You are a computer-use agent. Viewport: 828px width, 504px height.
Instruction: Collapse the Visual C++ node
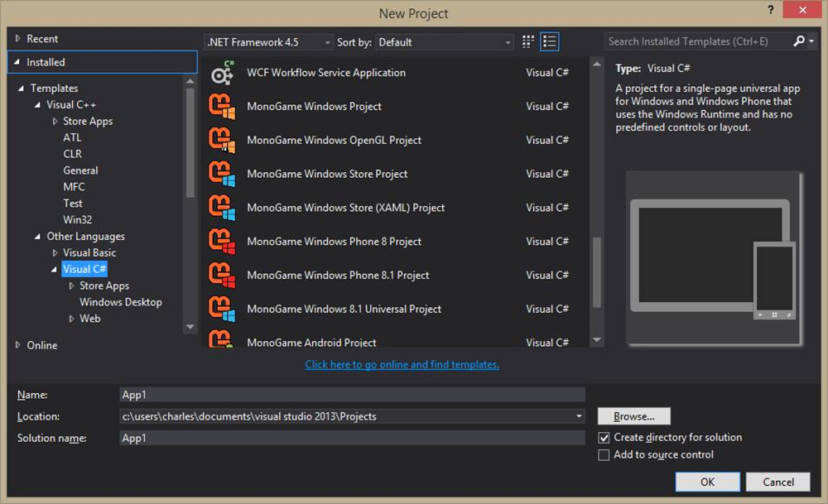click(37, 104)
